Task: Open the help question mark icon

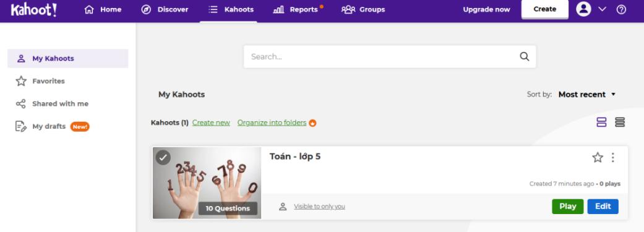Action: point(621,9)
